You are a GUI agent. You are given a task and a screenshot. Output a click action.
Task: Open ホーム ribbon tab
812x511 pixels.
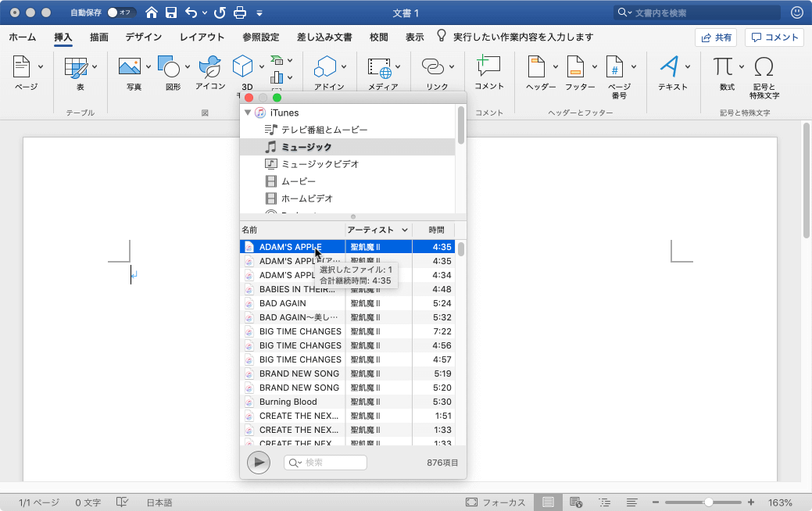(x=22, y=38)
